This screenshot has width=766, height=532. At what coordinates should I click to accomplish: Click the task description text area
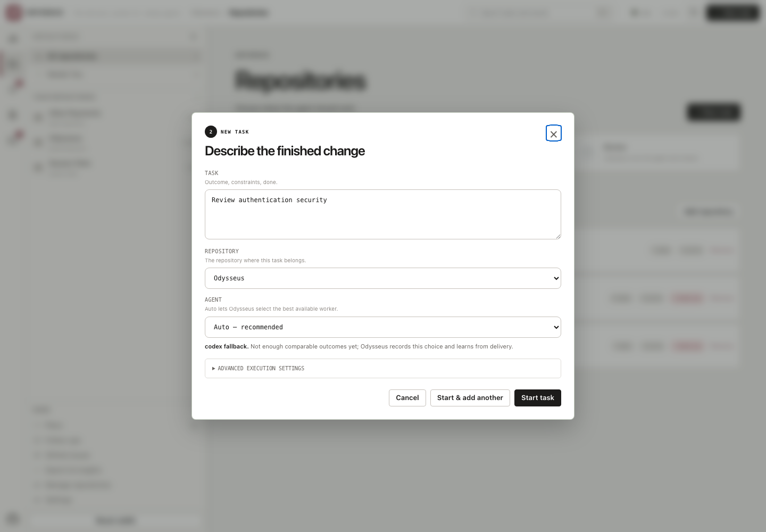[383, 214]
